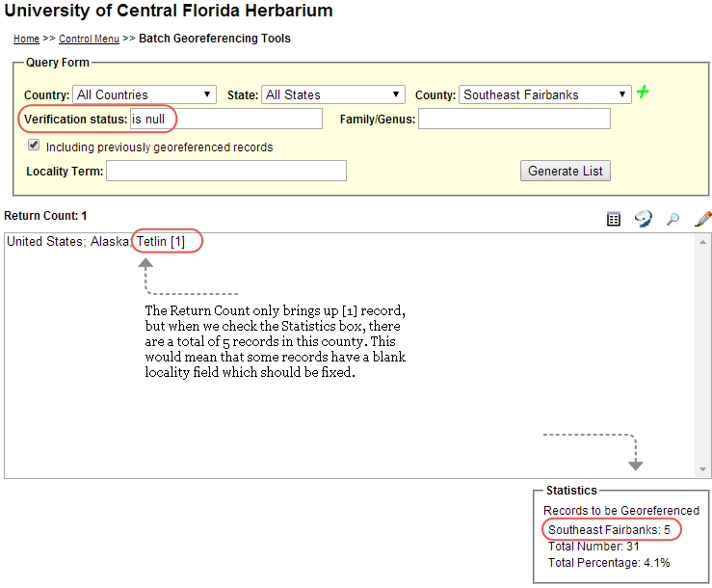Click the Locality Term text field
Viewport: 712px width, 588px height.
click(226, 171)
